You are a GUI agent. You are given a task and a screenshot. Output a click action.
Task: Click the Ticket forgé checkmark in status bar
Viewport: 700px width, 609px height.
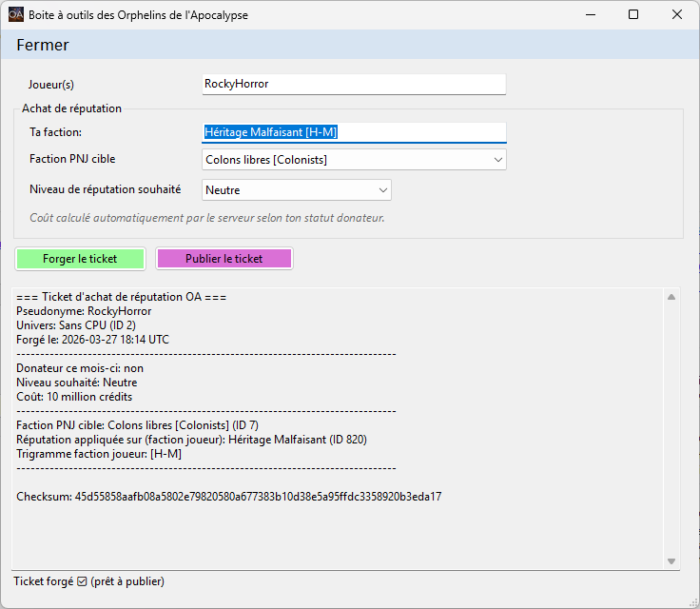coord(82,581)
